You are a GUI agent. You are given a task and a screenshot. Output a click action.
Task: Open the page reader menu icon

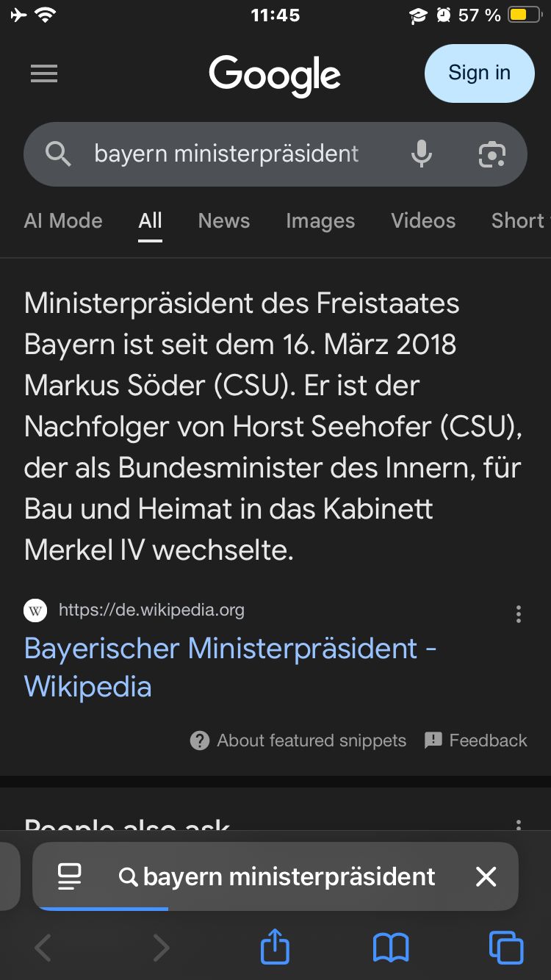coord(70,876)
